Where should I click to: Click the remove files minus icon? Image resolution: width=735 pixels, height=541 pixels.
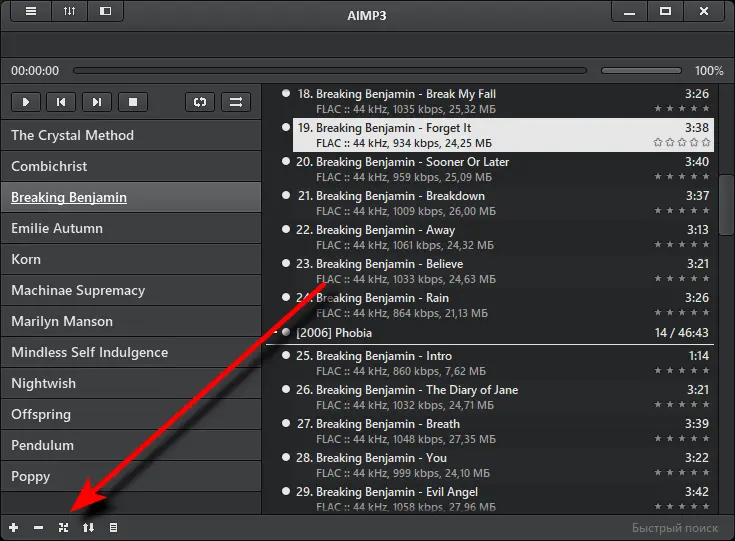coord(38,527)
